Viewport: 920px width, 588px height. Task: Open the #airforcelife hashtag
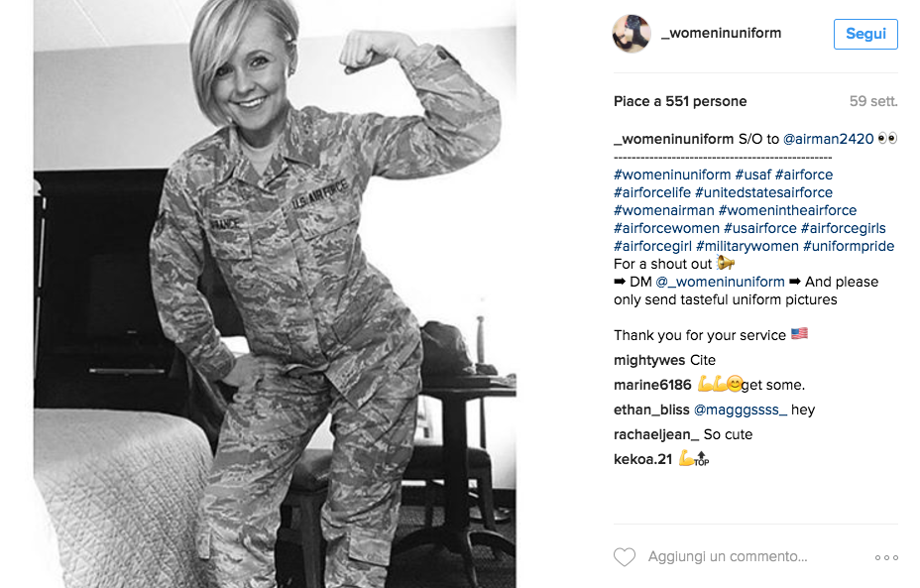click(652, 192)
